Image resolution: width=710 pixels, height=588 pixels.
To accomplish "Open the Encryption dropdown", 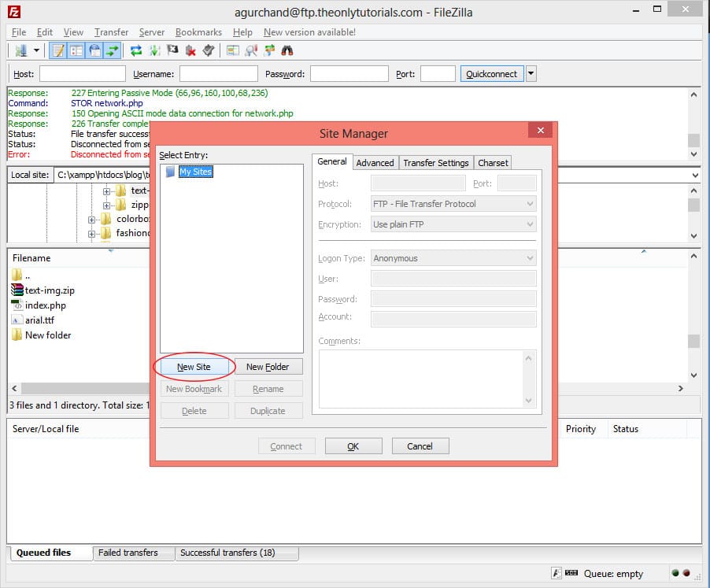I will pyautogui.click(x=453, y=224).
